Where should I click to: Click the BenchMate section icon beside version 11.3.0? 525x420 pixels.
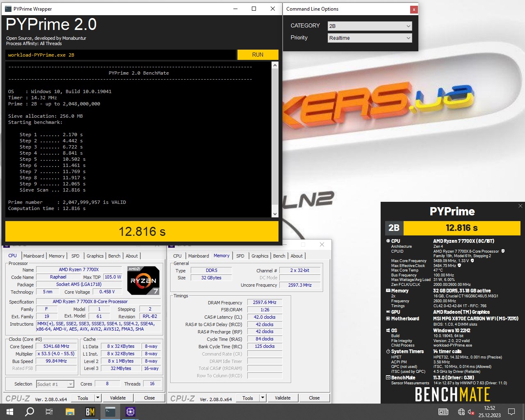(388, 378)
